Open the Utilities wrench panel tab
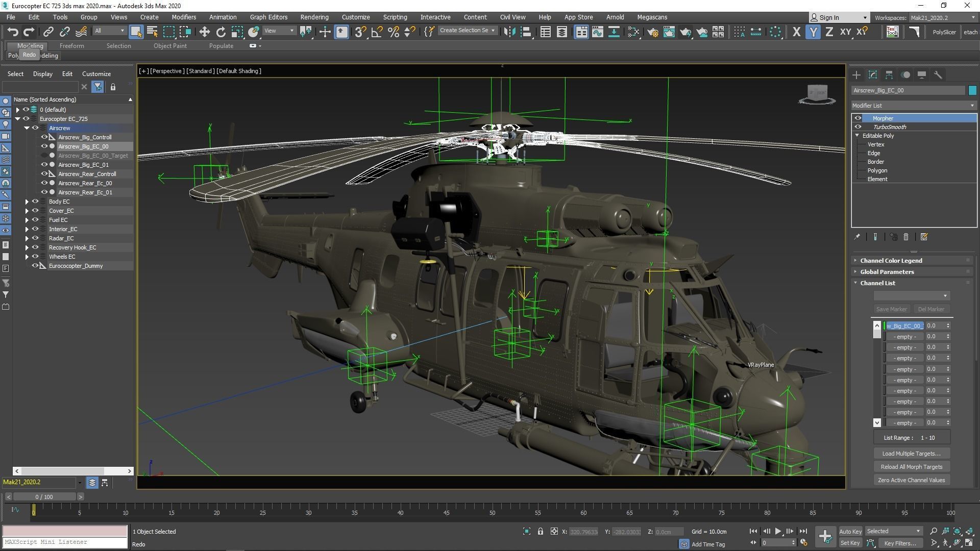980x551 pixels. click(x=938, y=75)
